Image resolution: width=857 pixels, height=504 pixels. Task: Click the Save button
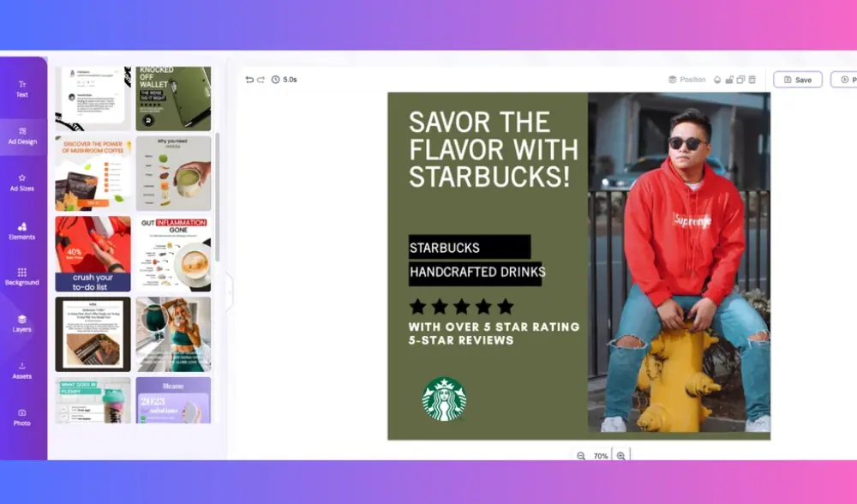797,80
